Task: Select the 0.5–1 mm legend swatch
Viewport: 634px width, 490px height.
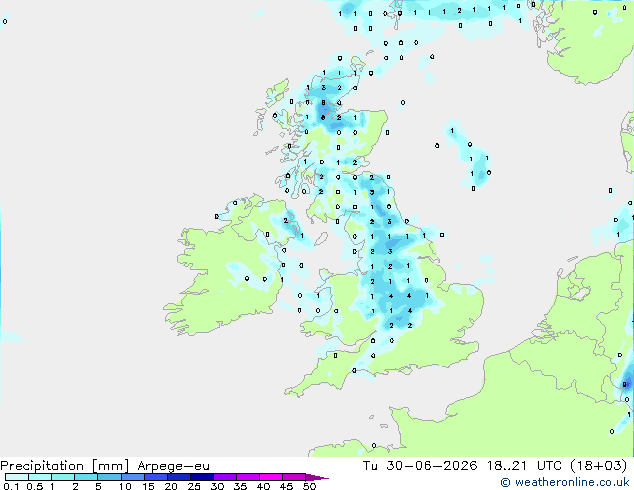Action: (40, 477)
